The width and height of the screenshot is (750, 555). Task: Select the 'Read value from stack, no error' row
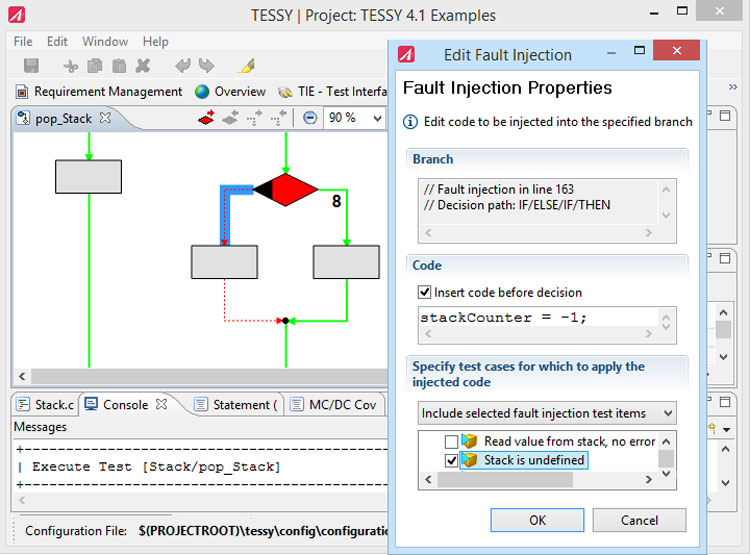(x=559, y=441)
